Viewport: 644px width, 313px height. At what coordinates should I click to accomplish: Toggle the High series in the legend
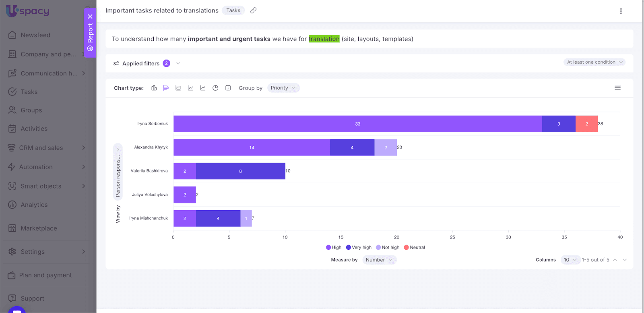coord(334,247)
